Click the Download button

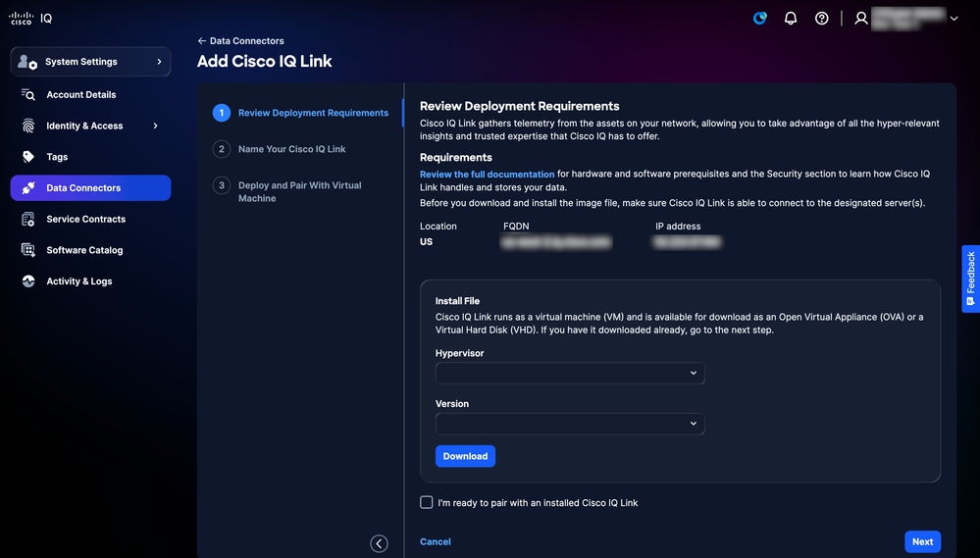[466, 456]
